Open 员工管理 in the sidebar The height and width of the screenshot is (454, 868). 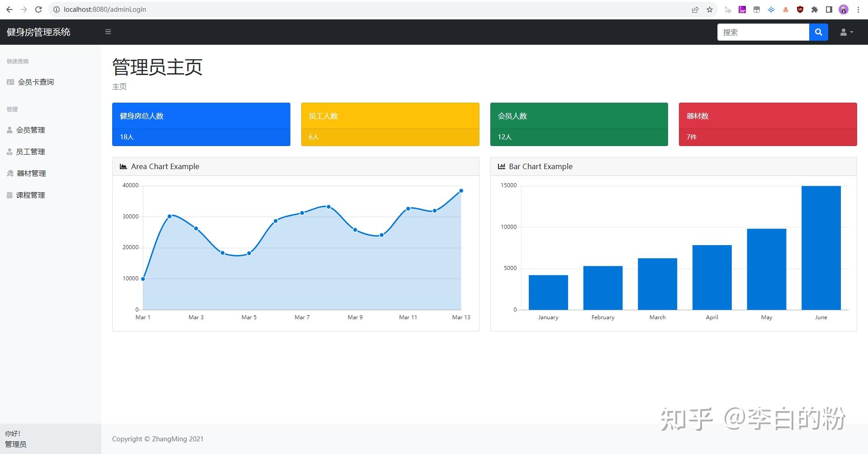[x=30, y=151]
